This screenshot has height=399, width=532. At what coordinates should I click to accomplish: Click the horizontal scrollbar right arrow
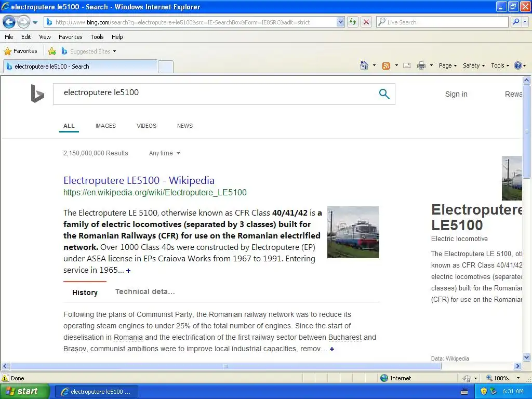517,366
